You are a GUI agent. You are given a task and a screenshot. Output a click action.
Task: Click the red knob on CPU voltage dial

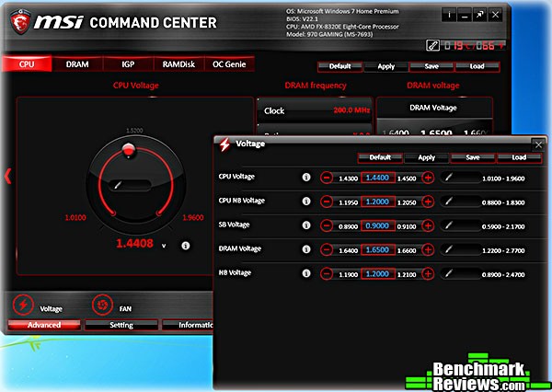(129, 150)
